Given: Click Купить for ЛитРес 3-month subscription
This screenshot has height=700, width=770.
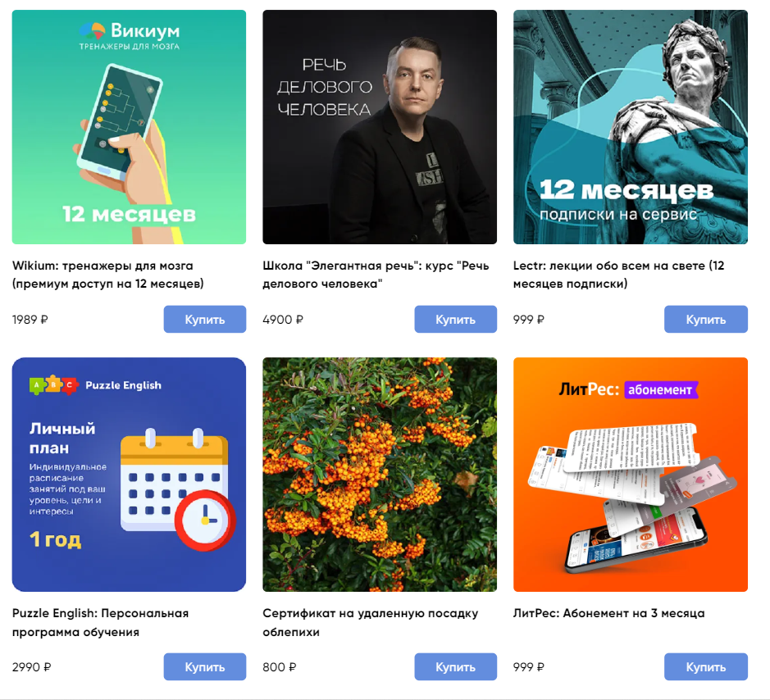Looking at the screenshot, I should pos(706,666).
